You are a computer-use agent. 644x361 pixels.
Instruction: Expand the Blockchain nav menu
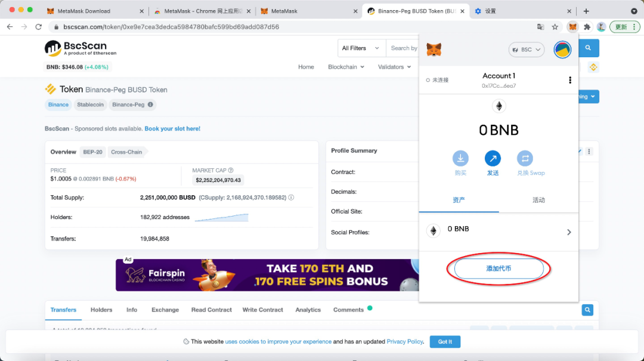[346, 67]
